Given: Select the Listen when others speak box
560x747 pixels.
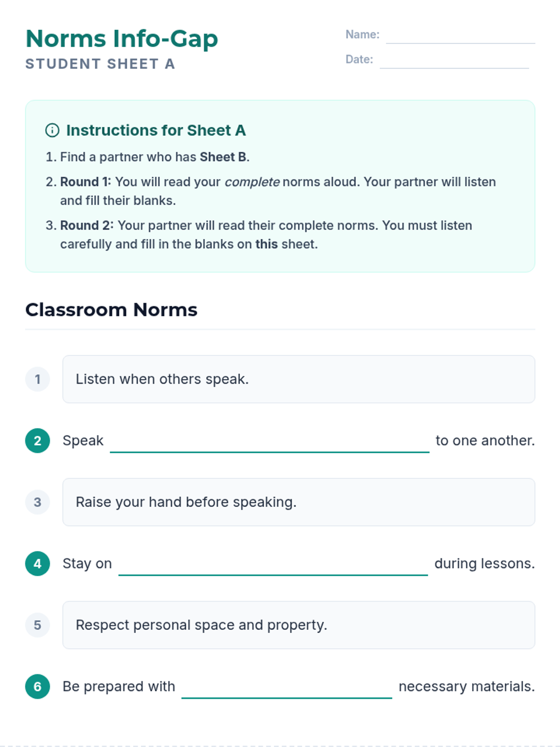Looking at the screenshot, I should point(299,379).
